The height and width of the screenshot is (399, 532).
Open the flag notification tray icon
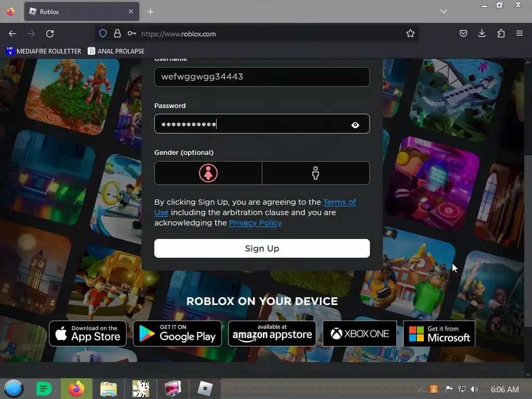449,389
